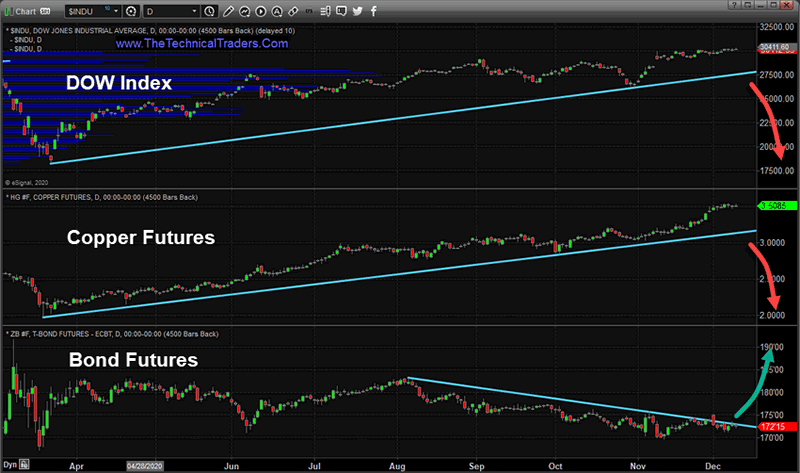
Task: Click the Sep label on time axis
Action: (x=477, y=466)
